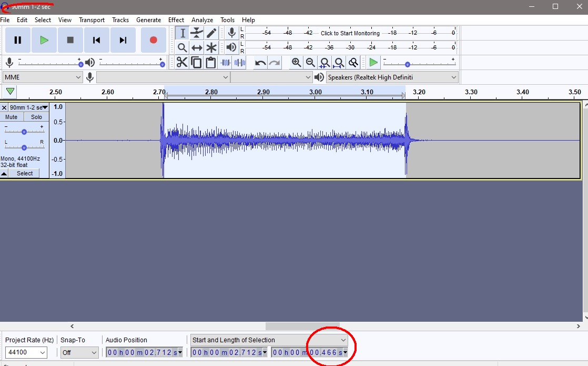Screen dimensions: 588x366
Task: Close the track with its X button
Action: click(4, 108)
